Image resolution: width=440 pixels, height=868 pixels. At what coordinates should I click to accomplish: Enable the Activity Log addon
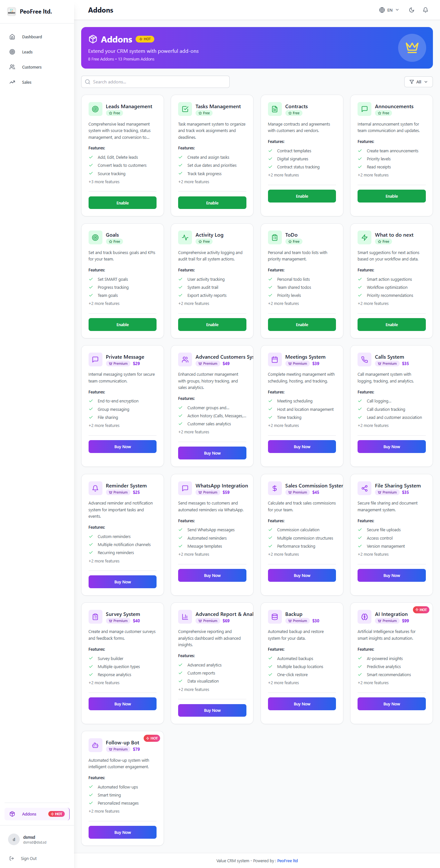coord(212,325)
